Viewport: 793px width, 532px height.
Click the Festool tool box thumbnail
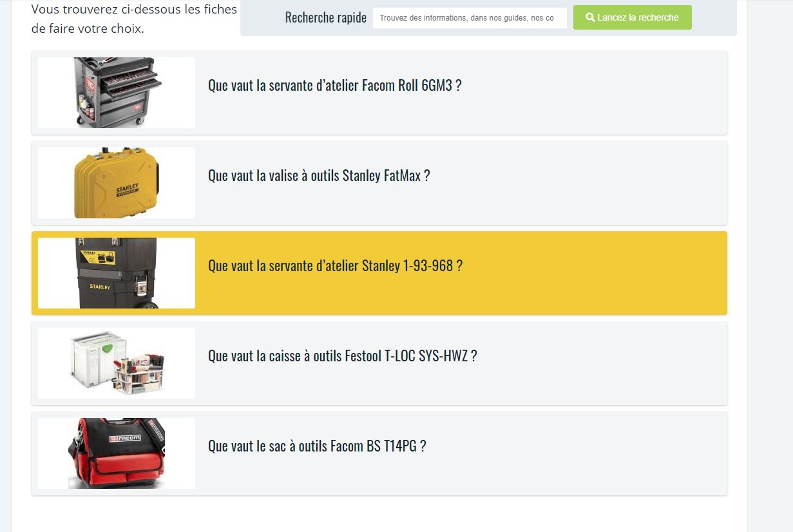(117, 363)
